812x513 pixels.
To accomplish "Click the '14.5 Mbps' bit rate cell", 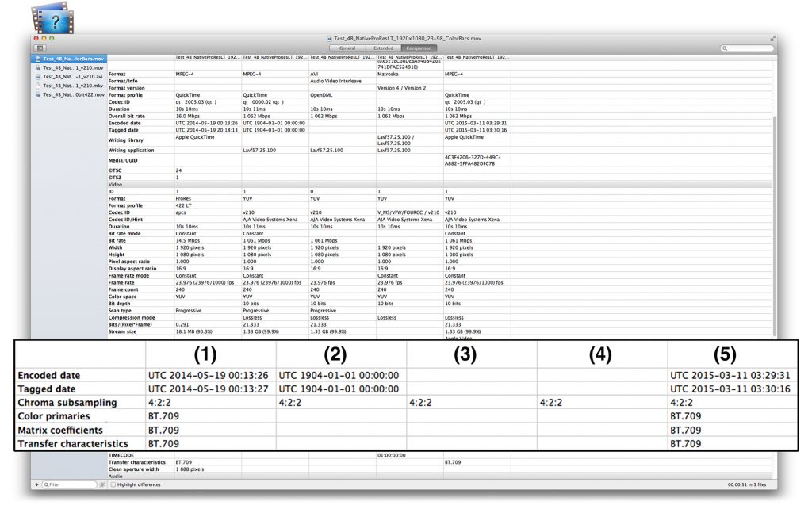I will (187, 241).
